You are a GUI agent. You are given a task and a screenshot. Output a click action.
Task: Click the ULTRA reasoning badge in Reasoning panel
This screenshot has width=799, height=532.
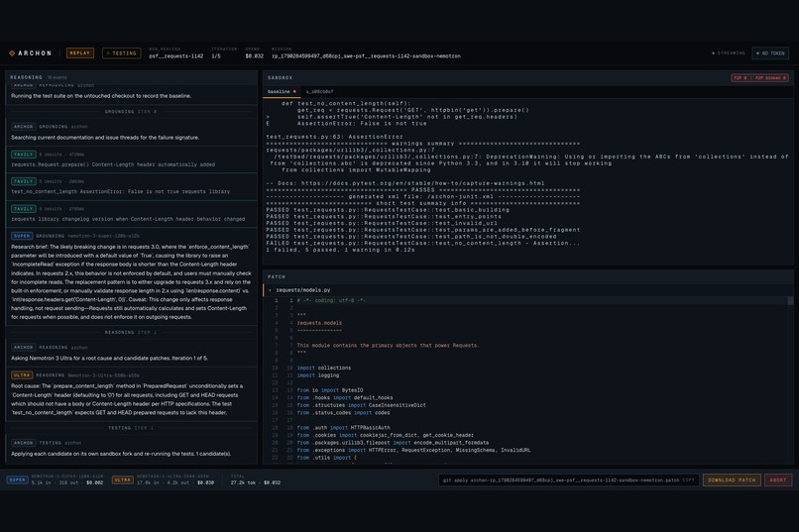(x=22, y=375)
